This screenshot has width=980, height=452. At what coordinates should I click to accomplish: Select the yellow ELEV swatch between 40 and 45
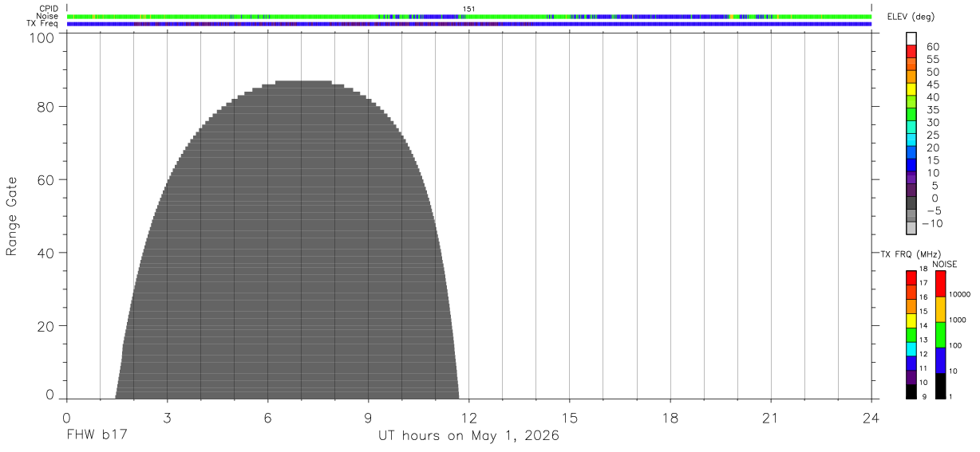[911, 89]
